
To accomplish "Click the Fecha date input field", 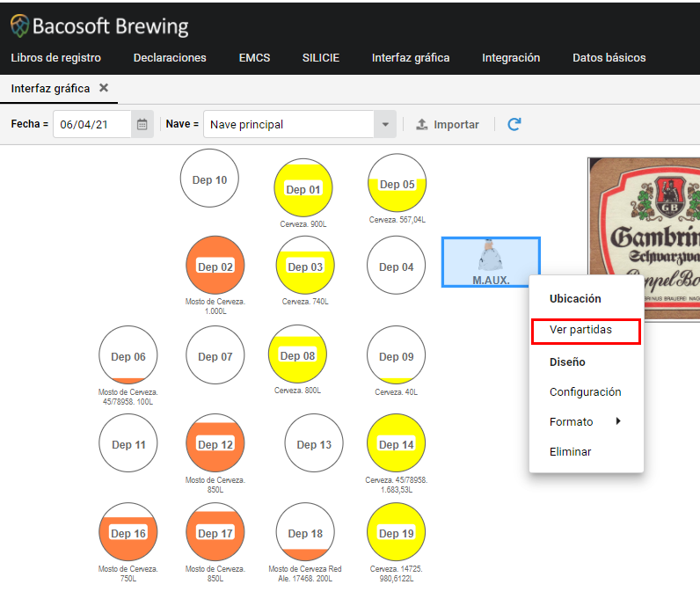I will (x=92, y=124).
